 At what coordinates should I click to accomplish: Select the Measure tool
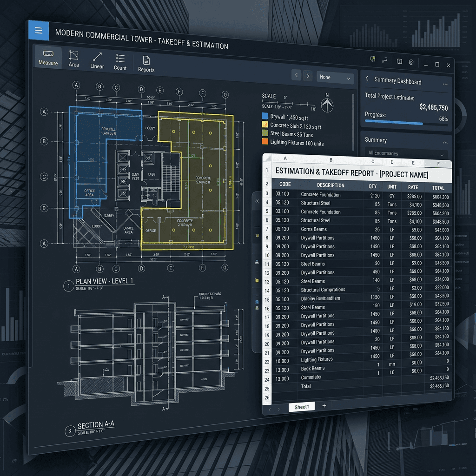pyautogui.click(x=48, y=58)
